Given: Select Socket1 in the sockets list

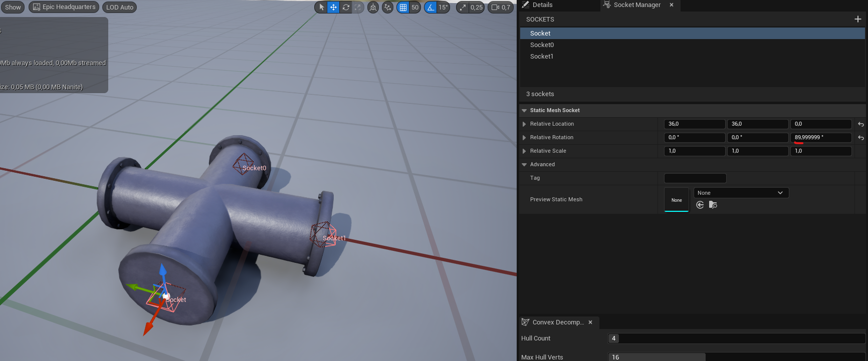Looking at the screenshot, I should pos(542,57).
